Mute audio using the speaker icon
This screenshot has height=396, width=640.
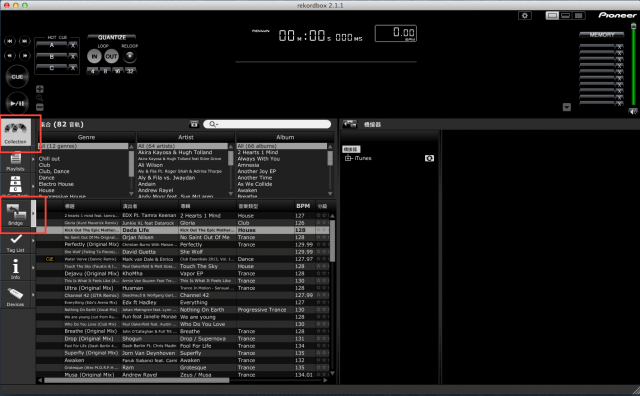[x=633, y=111]
